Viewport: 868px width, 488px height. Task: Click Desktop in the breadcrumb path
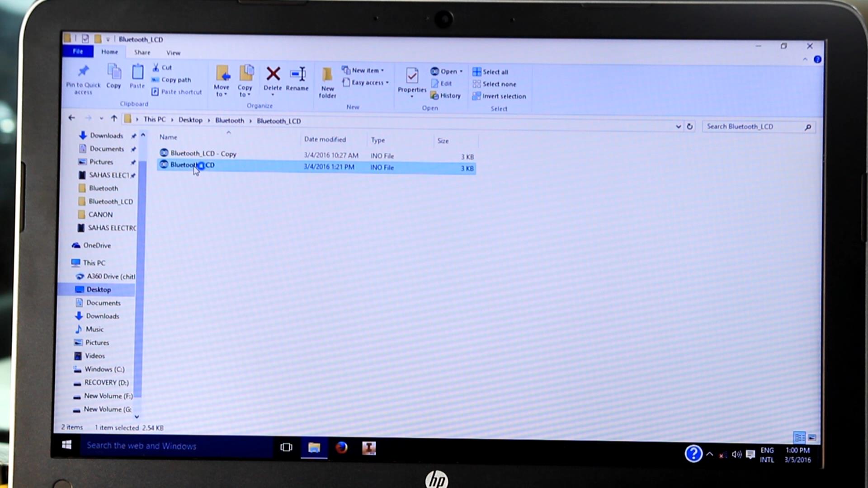click(x=190, y=120)
